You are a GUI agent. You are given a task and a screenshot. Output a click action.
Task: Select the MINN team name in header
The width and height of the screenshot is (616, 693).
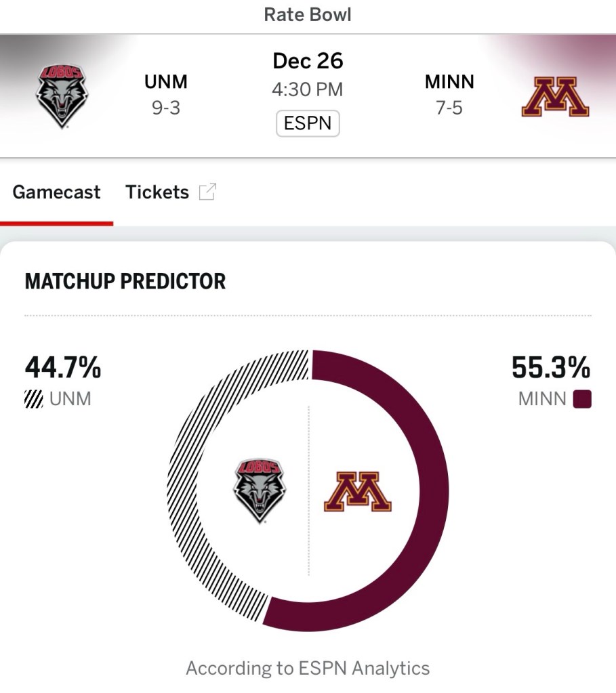[449, 83]
